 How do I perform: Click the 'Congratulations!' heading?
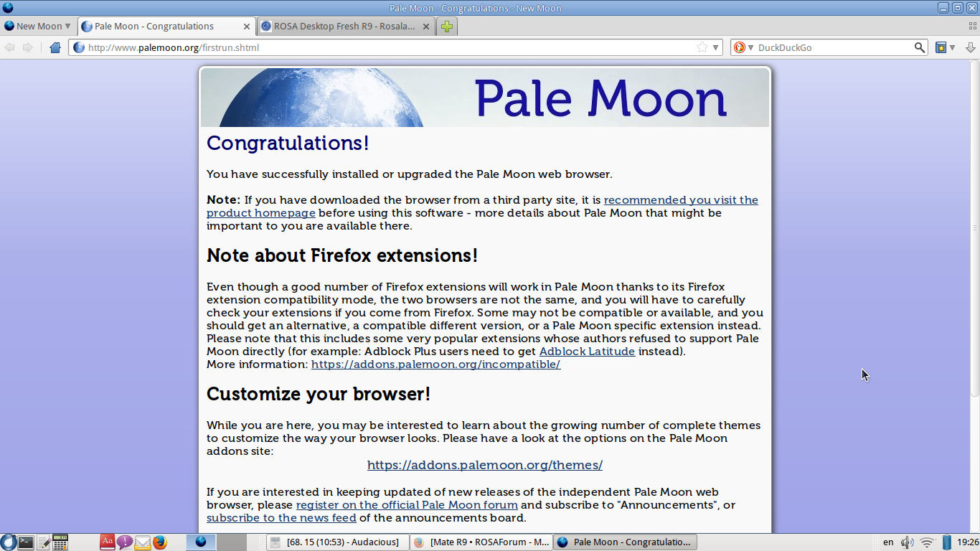(x=288, y=143)
